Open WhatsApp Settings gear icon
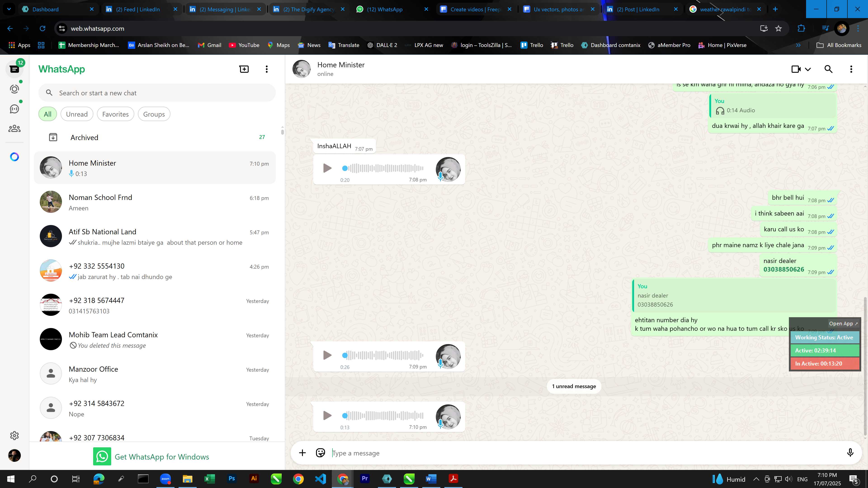This screenshot has height=488, width=868. coord(14,435)
